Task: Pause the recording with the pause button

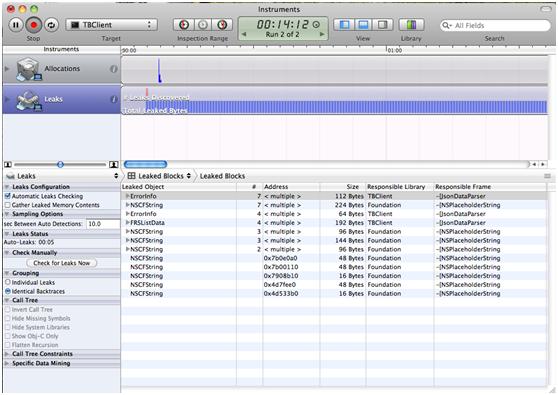Action: coord(16,25)
